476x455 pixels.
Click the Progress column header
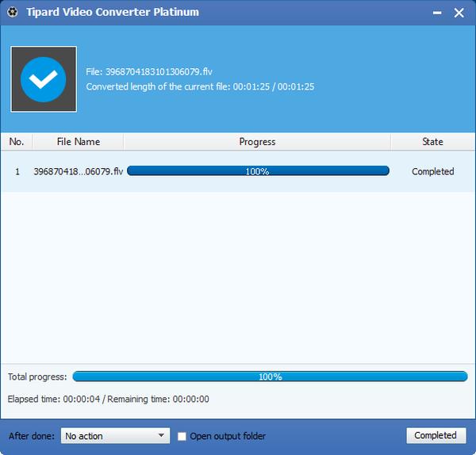pos(257,142)
